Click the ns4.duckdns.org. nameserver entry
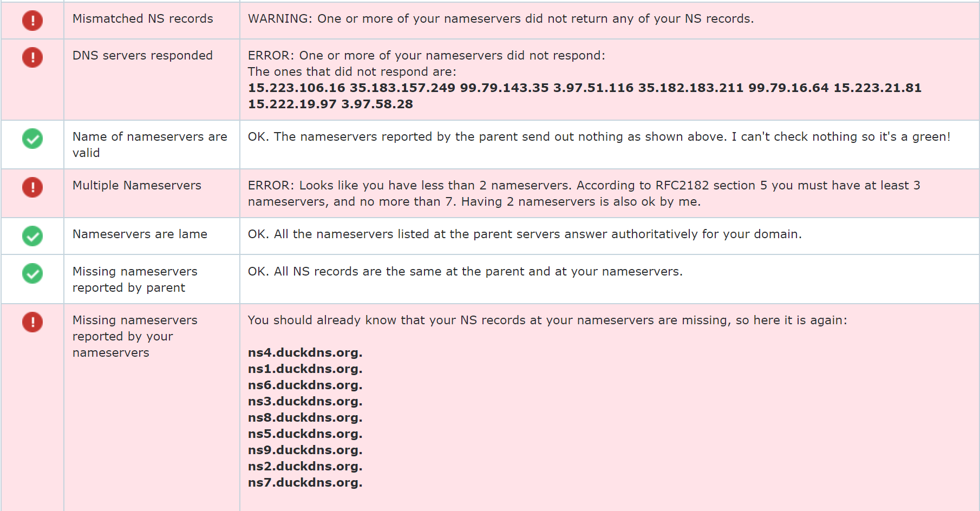980x511 pixels. click(x=305, y=353)
